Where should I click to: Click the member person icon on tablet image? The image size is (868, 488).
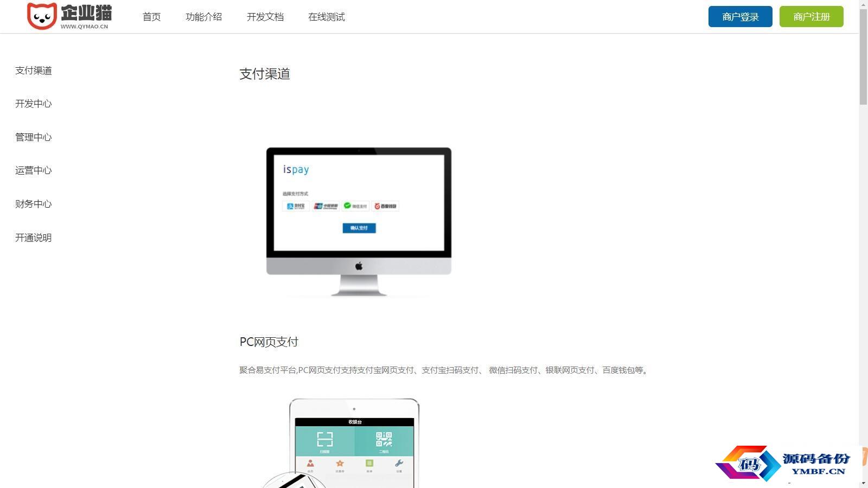coord(310,463)
